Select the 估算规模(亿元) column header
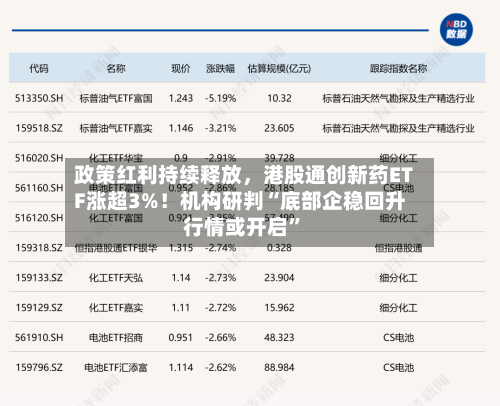Screen dimensions: 500x406 (279, 68)
